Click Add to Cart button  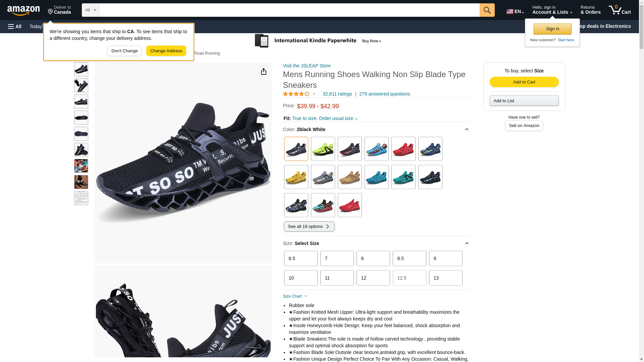click(524, 82)
